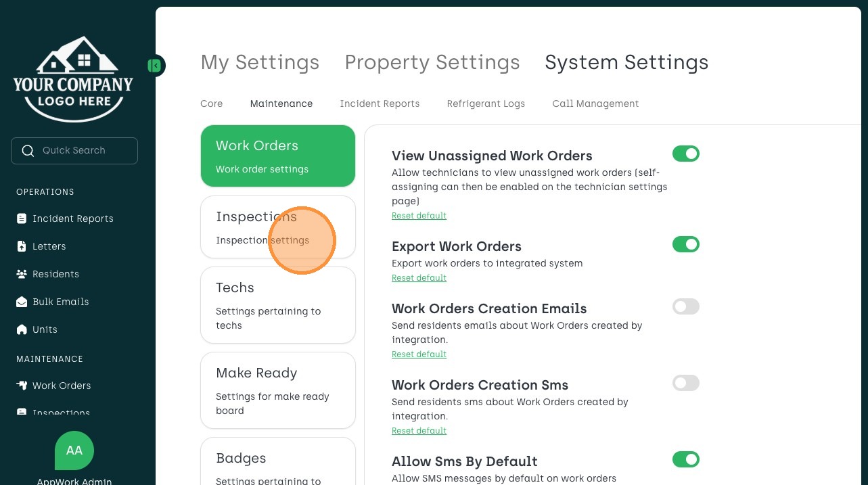Click the AA user avatar
The image size is (868, 485).
(x=74, y=451)
